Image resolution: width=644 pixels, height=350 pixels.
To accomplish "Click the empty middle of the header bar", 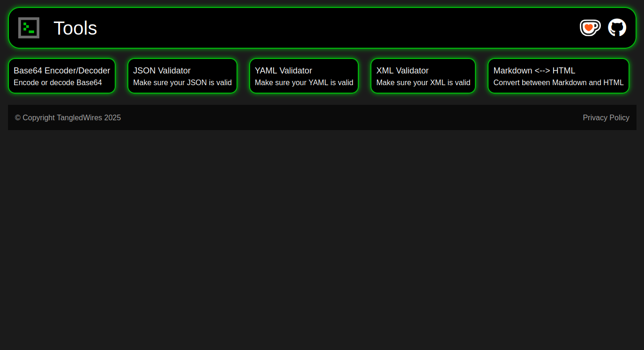I will pos(328,28).
